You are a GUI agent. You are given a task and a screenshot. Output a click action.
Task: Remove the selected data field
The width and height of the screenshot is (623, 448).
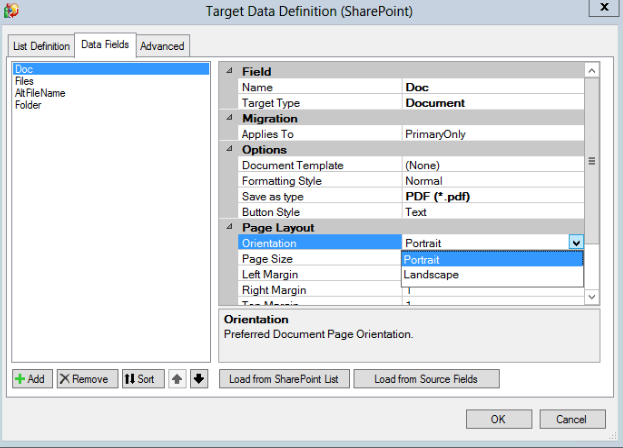tap(87, 379)
